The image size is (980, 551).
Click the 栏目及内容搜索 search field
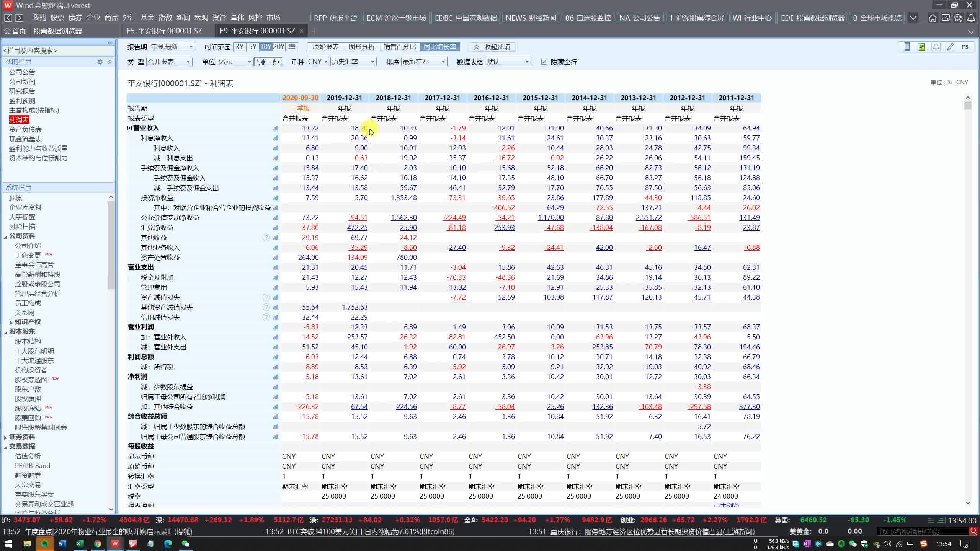click(x=58, y=51)
